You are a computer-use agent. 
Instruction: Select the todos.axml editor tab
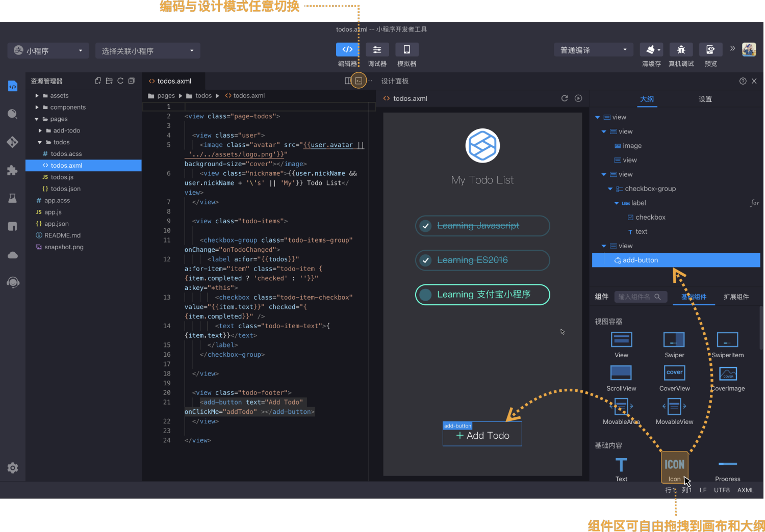pos(173,81)
